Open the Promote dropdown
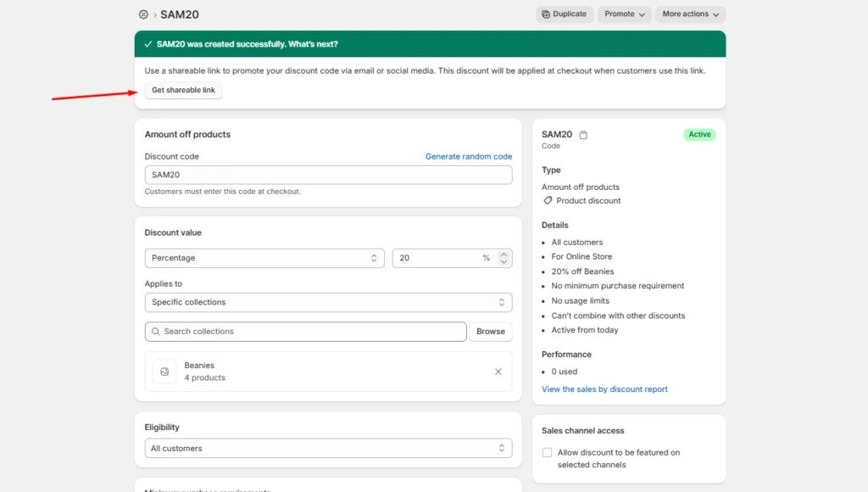Image resolution: width=868 pixels, height=492 pixels. [x=625, y=14]
